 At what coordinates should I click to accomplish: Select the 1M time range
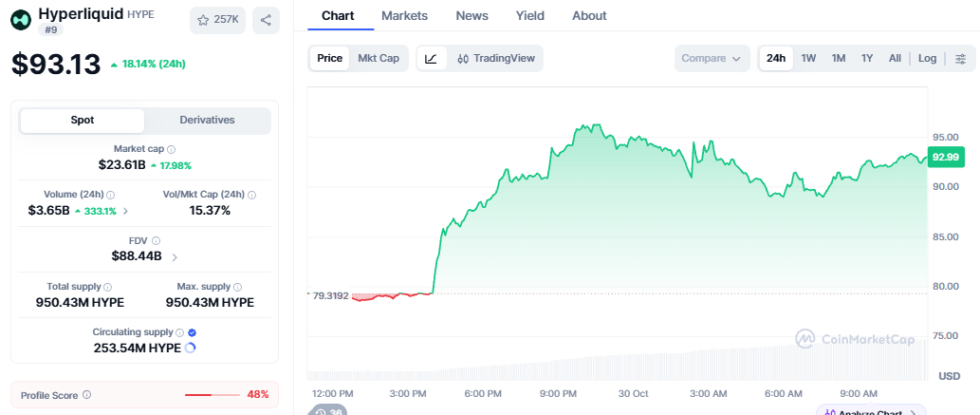(838, 58)
